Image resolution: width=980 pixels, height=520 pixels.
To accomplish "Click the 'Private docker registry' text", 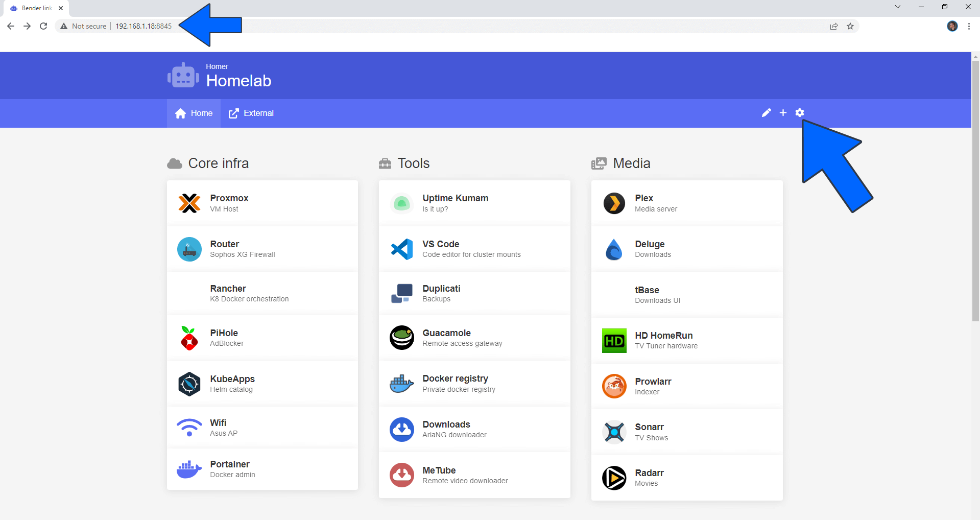I will click(459, 390).
